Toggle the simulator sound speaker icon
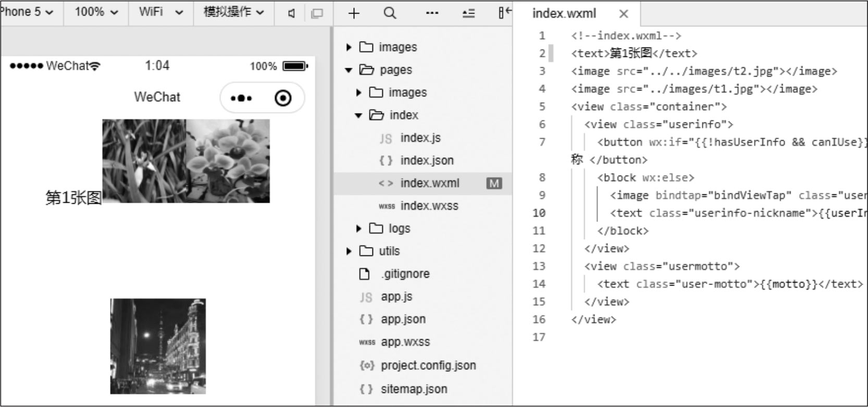The height and width of the screenshot is (407, 868). [x=292, y=14]
